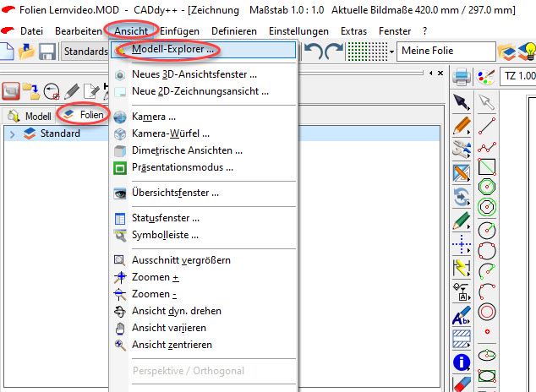
Task: Switch to the Modell tab
Action: [x=30, y=116]
